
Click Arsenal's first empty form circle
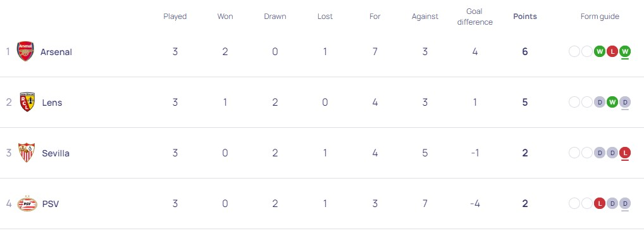(574, 51)
